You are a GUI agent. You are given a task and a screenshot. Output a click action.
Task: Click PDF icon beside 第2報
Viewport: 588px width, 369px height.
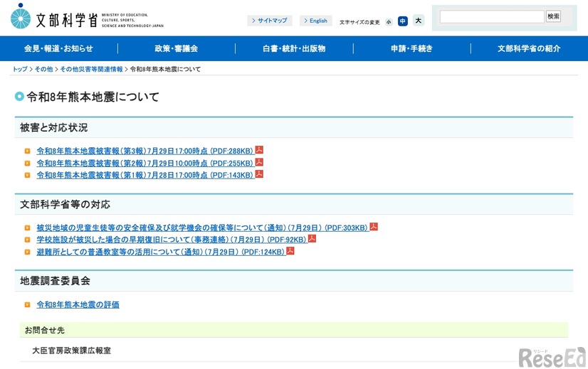pyautogui.click(x=259, y=162)
